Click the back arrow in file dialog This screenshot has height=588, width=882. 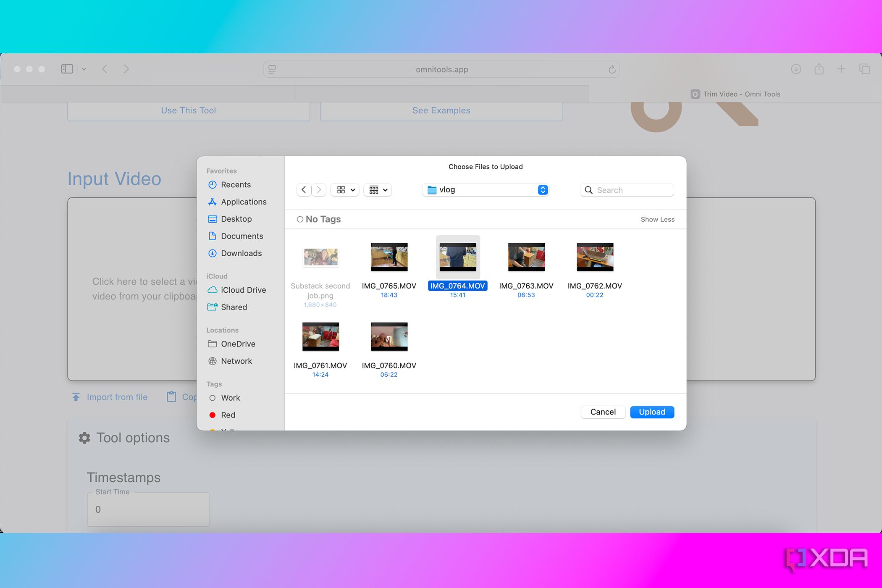click(304, 190)
